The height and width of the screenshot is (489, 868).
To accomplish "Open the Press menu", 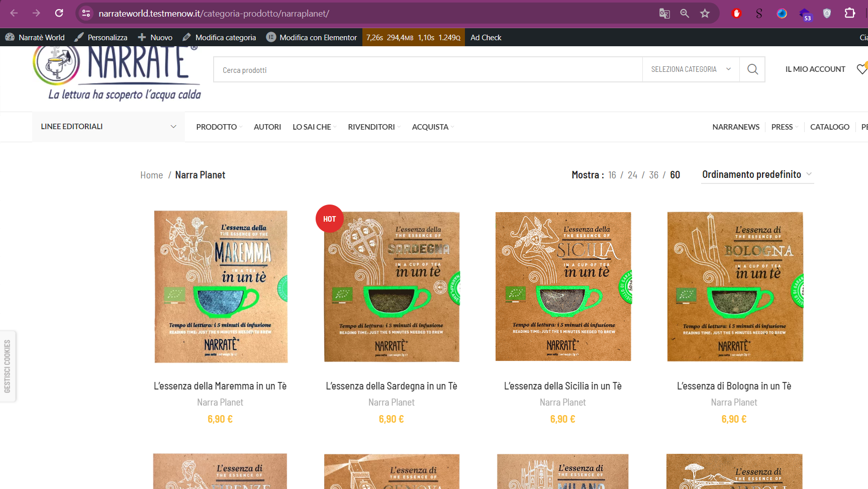I will [785, 127].
